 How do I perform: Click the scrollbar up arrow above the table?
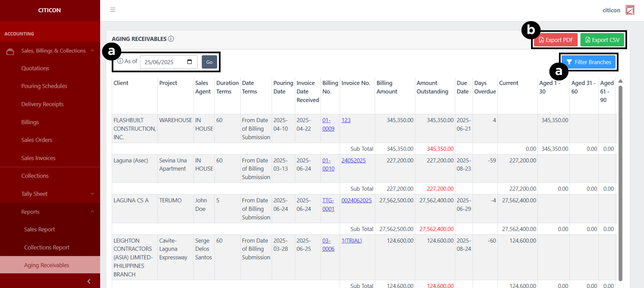point(620,81)
